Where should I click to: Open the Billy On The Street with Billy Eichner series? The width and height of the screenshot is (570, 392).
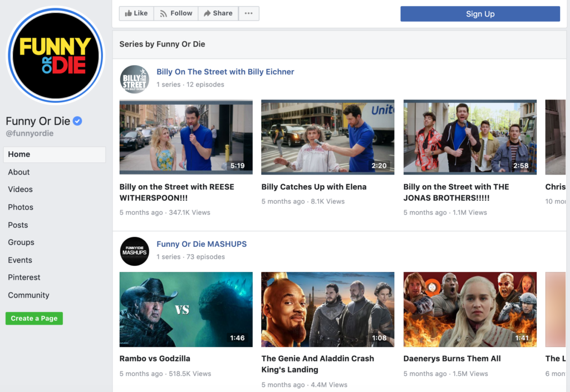click(225, 71)
